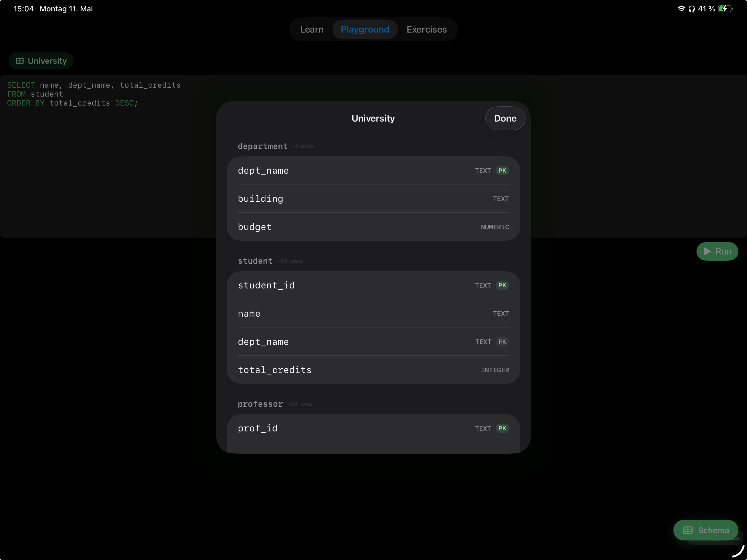
Task: Click the University database chip
Action: [x=41, y=61]
